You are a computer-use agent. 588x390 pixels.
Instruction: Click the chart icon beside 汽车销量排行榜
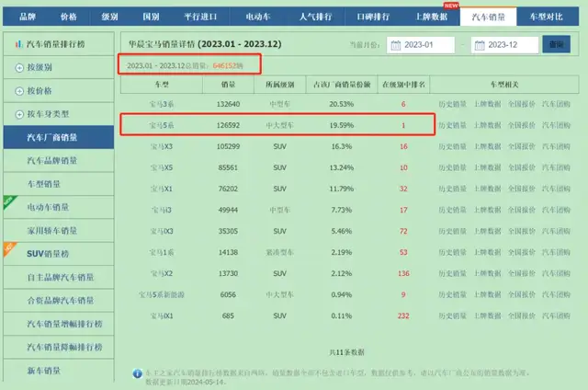18,44
